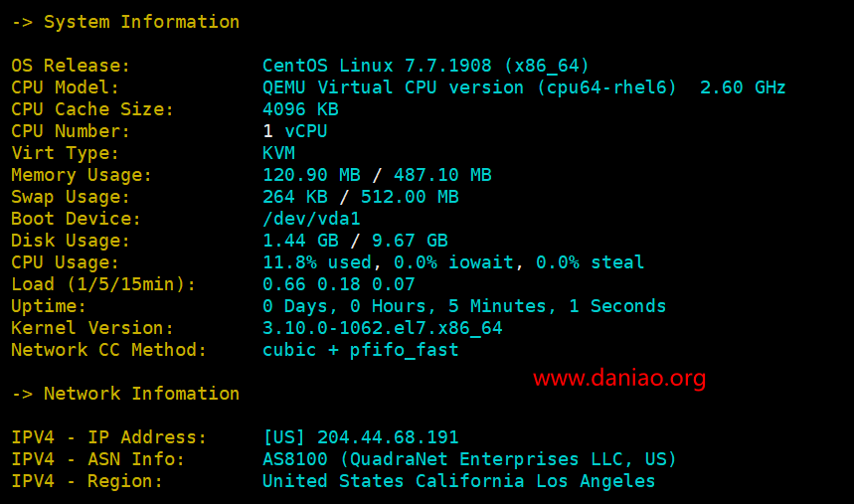Viewport: 854px width, 504px height.
Task: Click the Network Infomation header
Action: point(141,394)
